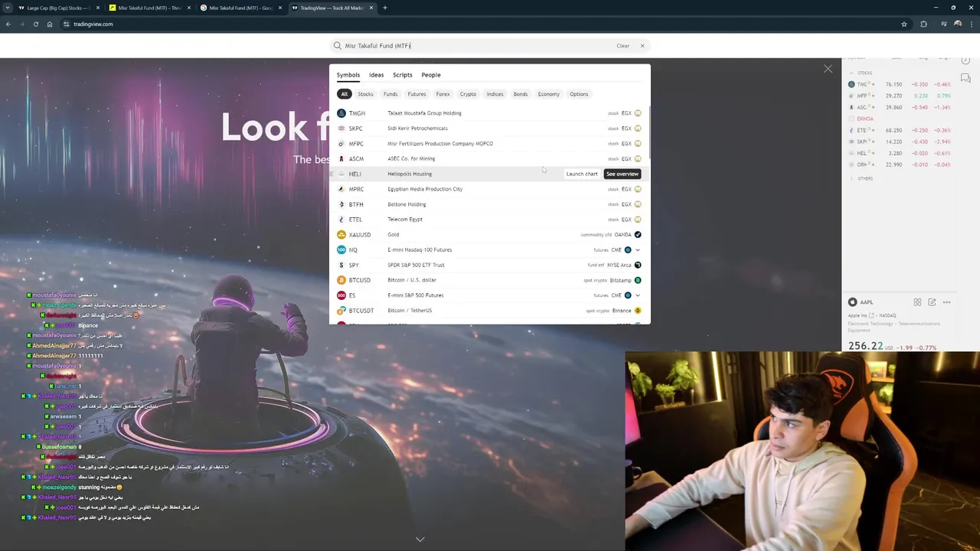Select the watchlist row priced 76.150
This screenshot has width=980, height=551.
pos(899,84)
